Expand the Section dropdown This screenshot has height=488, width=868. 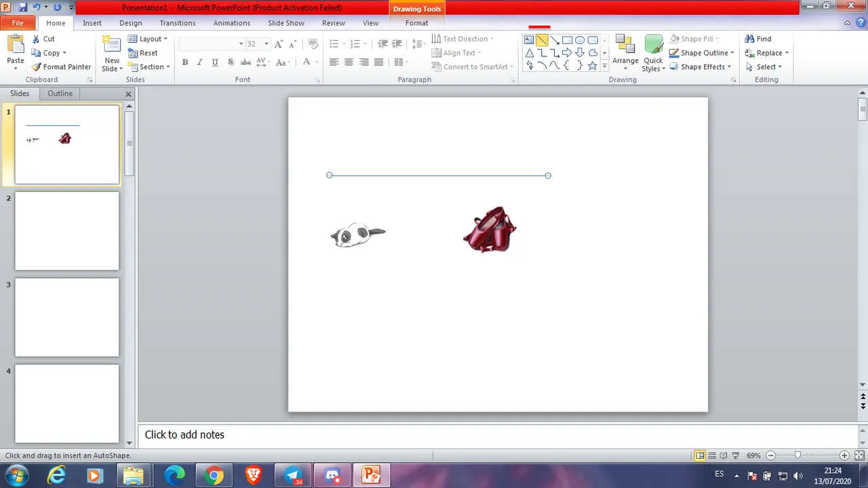coord(149,66)
